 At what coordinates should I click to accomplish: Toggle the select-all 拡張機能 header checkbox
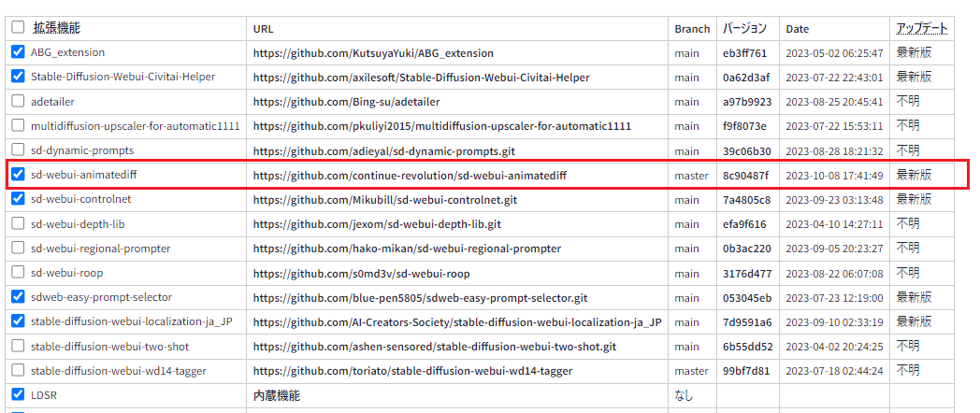pyautogui.click(x=18, y=28)
